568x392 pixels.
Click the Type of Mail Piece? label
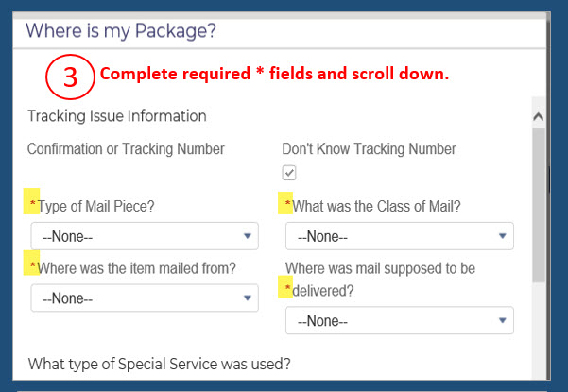click(96, 206)
